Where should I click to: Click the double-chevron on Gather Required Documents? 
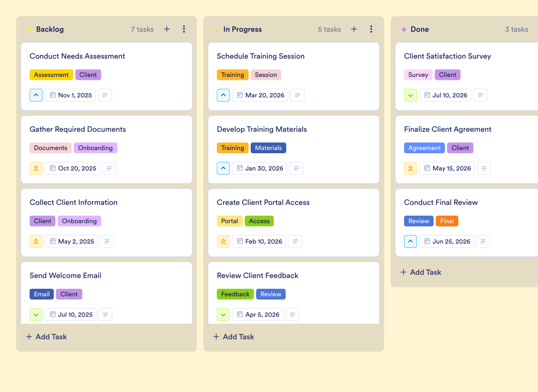point(36,168)
